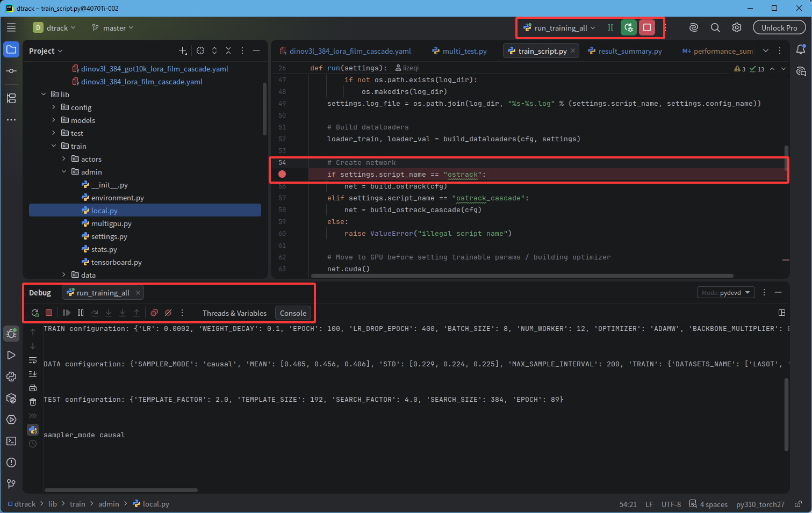
Task: Collapse the admin folder
Action: coord(64,172)
